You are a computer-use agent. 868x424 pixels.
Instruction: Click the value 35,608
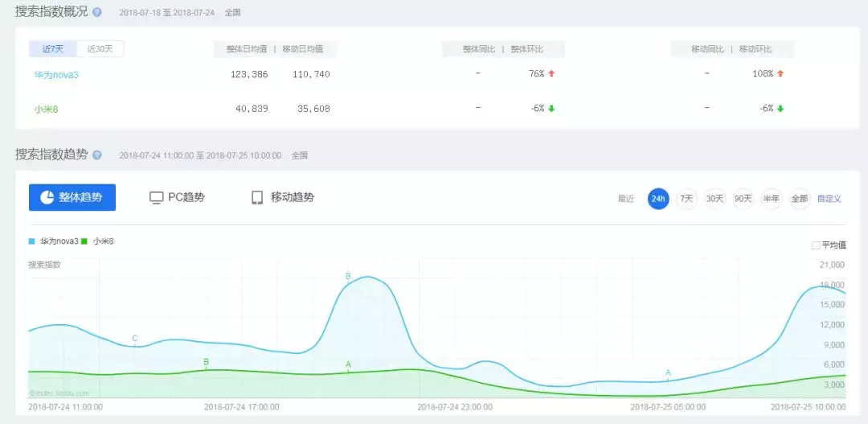pos(313,109)
